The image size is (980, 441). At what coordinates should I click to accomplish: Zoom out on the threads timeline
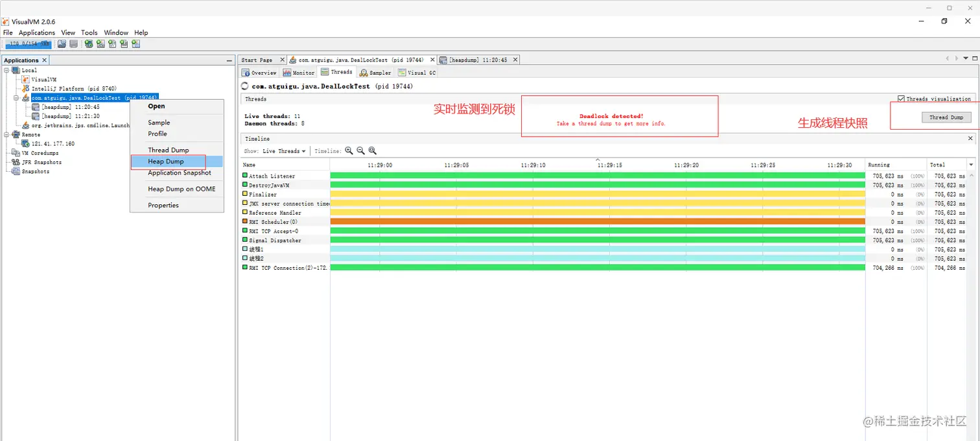click(x=360, y=150)
